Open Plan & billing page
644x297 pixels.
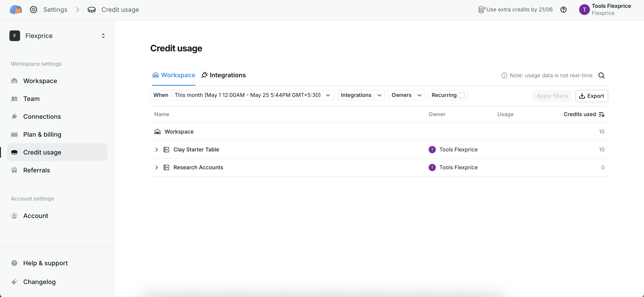pos(57,134)
